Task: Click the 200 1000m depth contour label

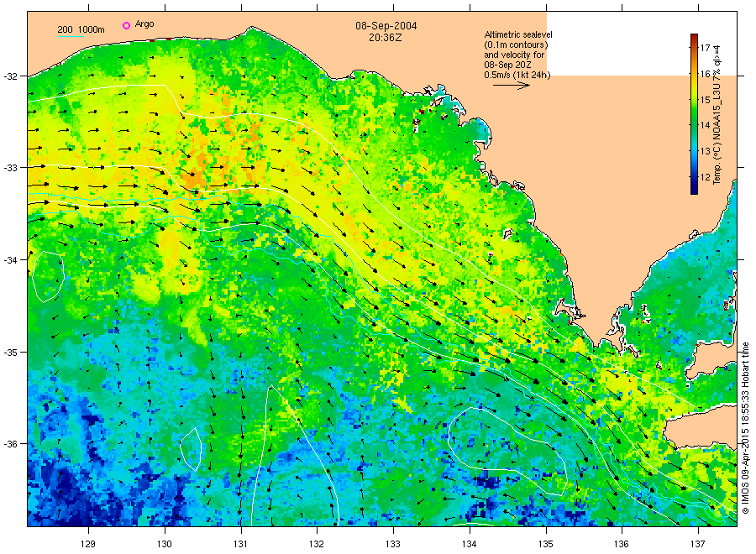Action: click(81, 29)
